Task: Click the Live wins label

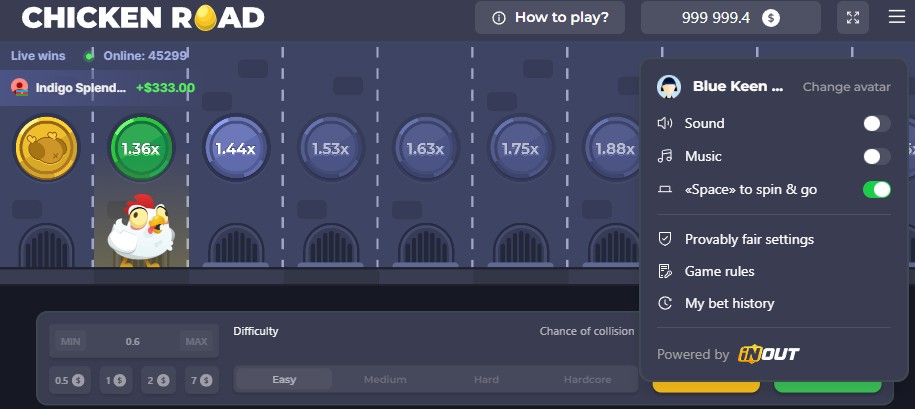Action: click(x=38, y=56)
